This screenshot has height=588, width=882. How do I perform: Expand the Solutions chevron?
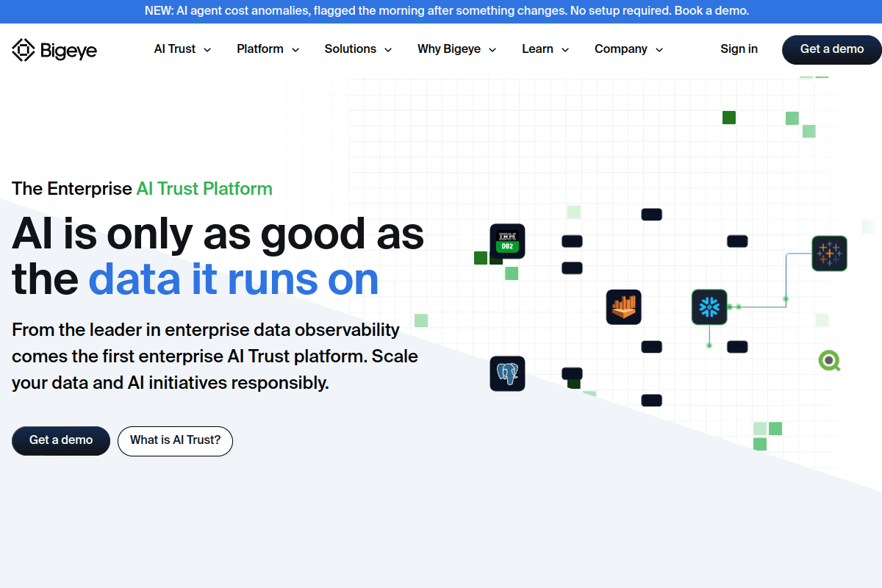pos(388,50)
